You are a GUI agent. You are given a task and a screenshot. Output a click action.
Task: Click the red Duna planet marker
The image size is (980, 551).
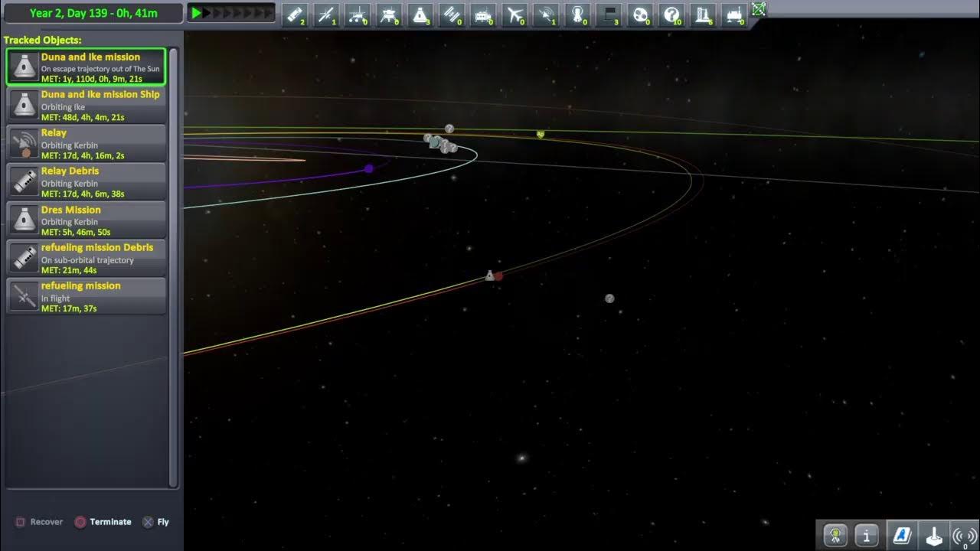coord(499,276)
